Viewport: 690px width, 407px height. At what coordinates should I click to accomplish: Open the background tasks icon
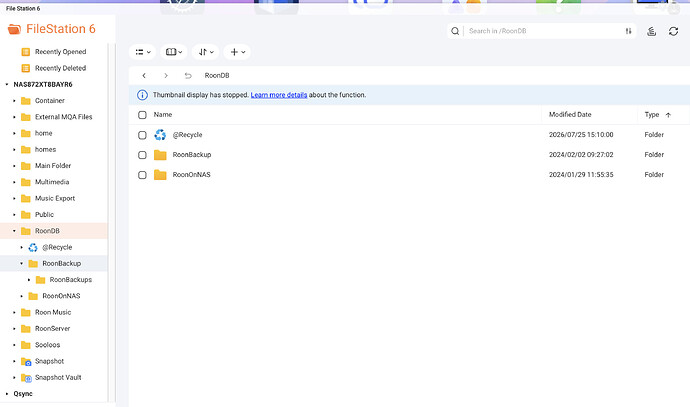pyautogui.click(x=652, y=31)
